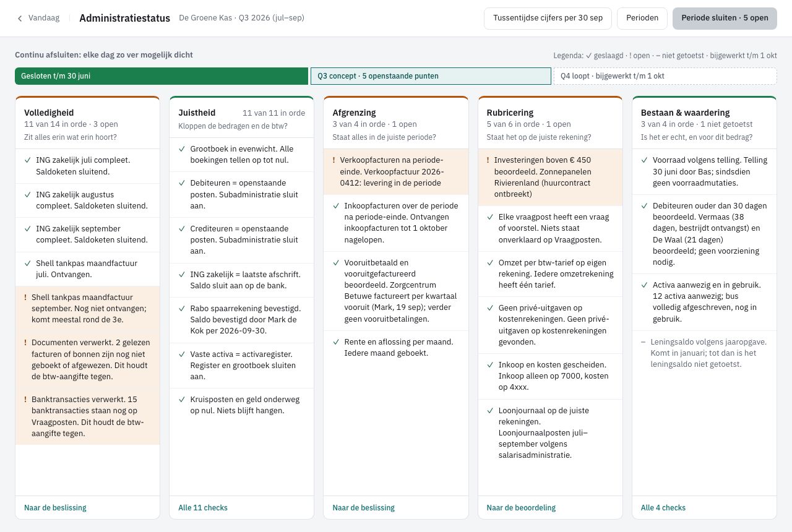Open the Alle 11 checks link

click(203, 508)
